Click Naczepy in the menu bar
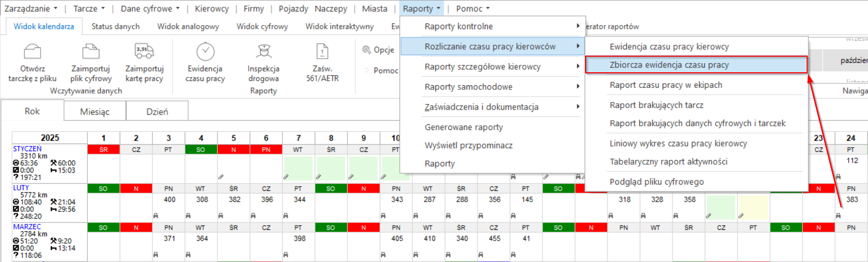Screen dimensions: 868x262 [331, 8]
